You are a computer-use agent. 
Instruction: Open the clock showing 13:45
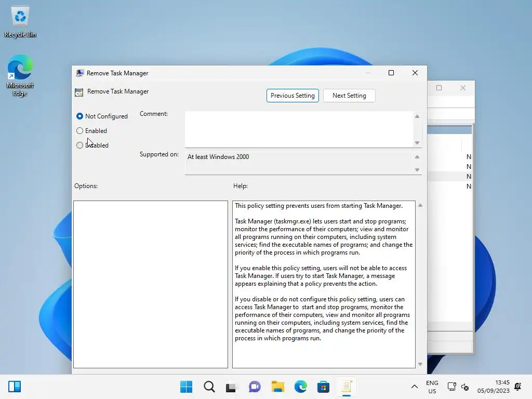tap(494, 387)
